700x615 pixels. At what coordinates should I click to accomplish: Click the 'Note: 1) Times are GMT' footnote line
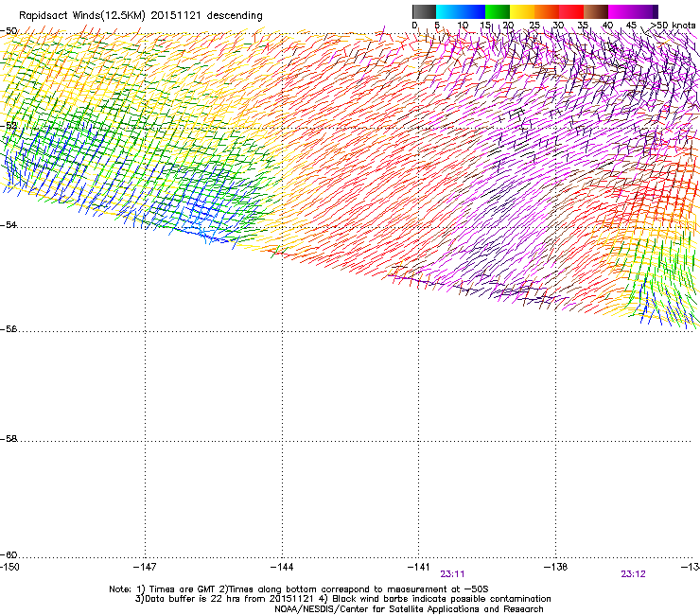[x=299, y=589]
